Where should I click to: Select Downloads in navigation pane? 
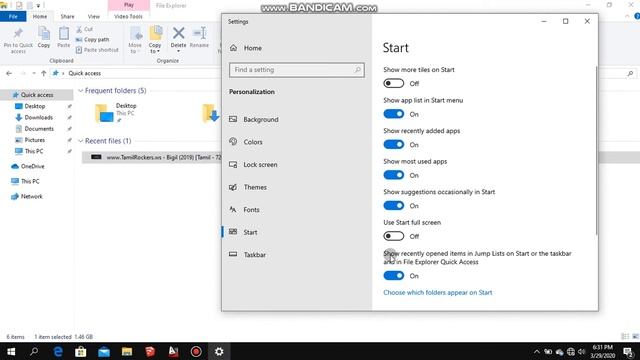38,118
